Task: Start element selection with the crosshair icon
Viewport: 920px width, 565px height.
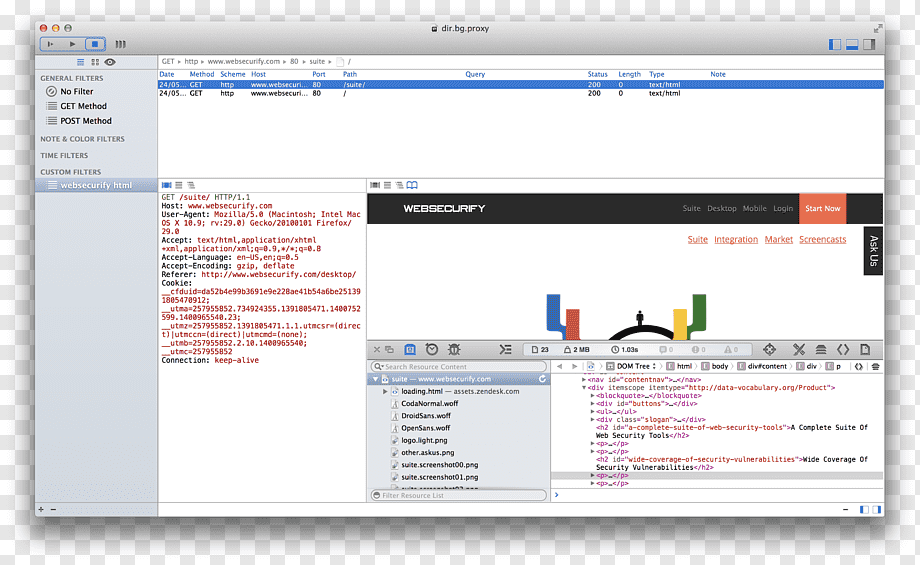Action: pos(769,350)
